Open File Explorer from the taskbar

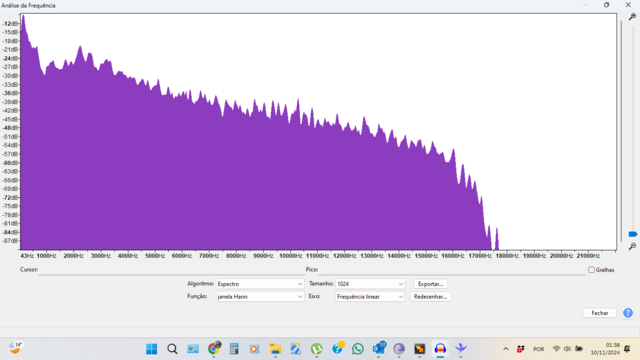point(275,349)
